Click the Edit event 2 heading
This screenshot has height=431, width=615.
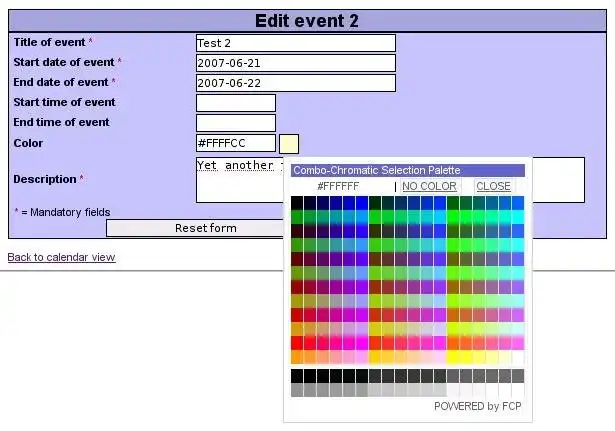click(x=307, y=21)
